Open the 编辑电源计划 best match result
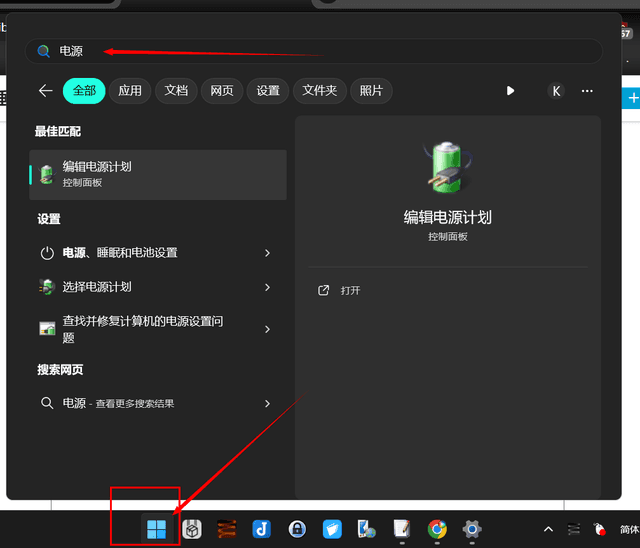 (x=158, y=174)
